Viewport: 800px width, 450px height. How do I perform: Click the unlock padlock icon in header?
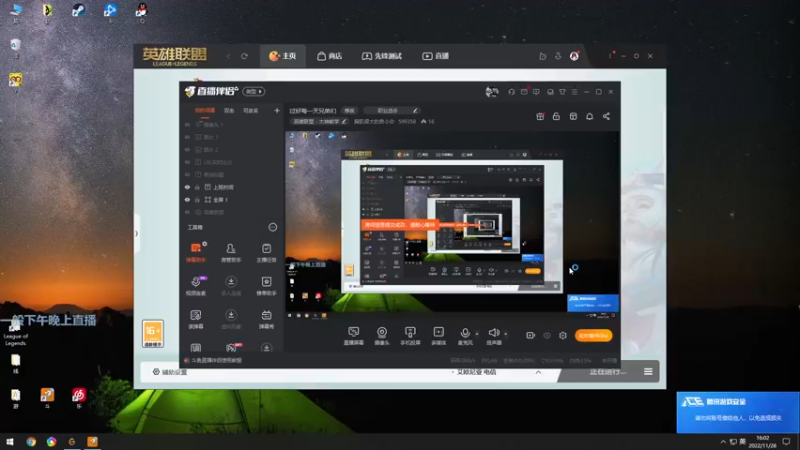click(556, 116)
